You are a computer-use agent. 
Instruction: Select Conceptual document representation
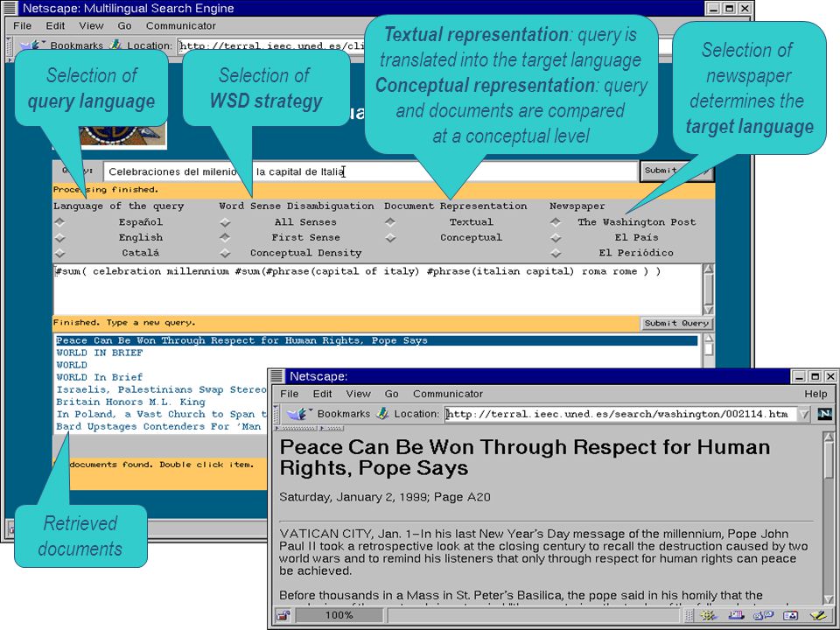tap(390, 237)
